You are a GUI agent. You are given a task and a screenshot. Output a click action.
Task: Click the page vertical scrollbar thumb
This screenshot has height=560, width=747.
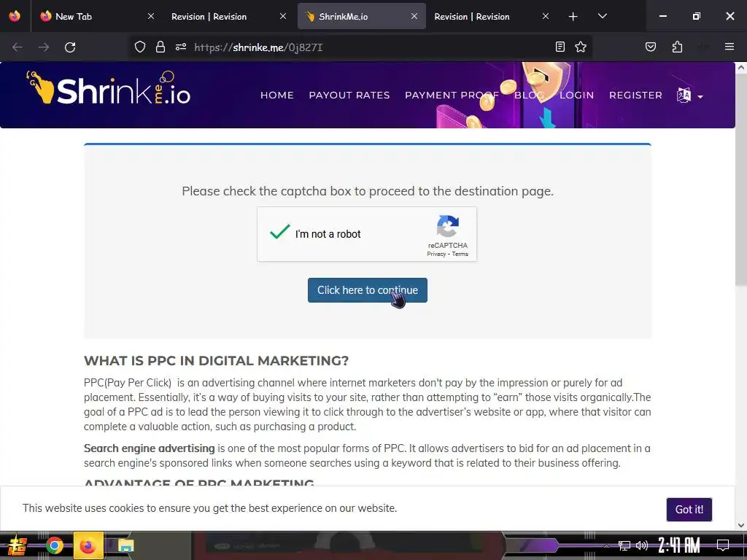point(741,180)
